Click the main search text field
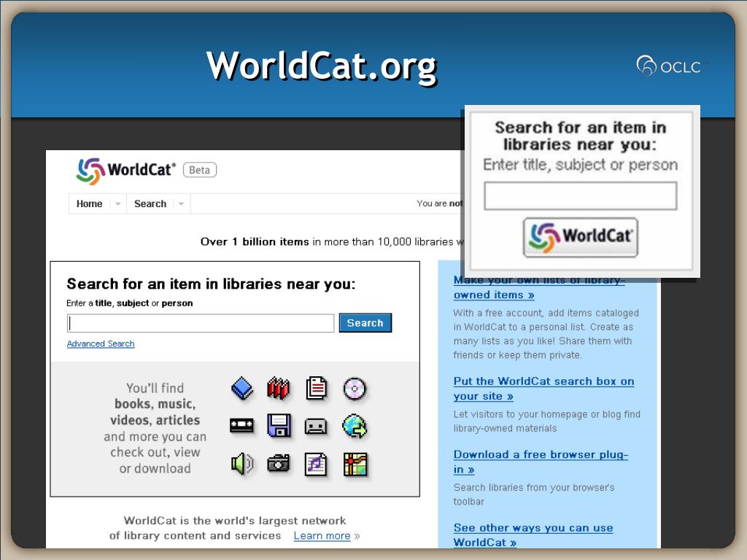The height and width of the screenshot is (560, 747). pyautogui.click(x=201, y=323)
